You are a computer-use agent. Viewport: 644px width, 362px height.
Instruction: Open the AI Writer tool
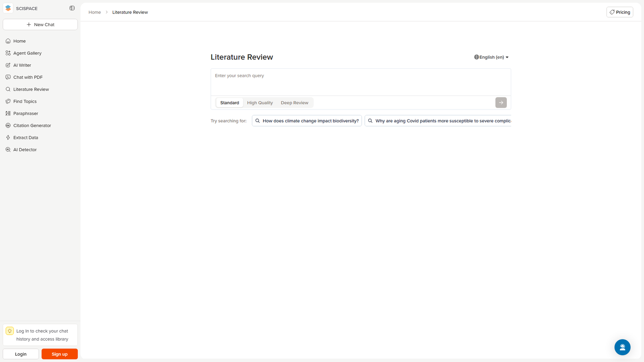(22, 65)
